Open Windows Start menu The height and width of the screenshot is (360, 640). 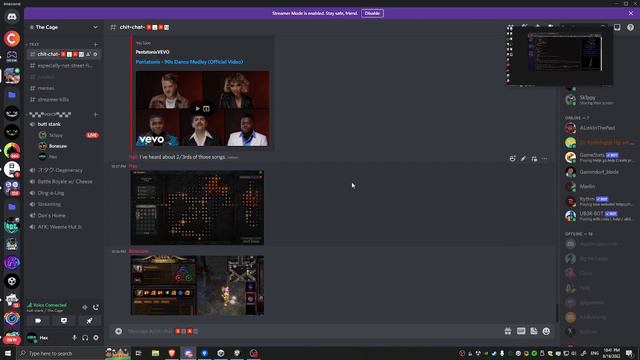point(8,353)
